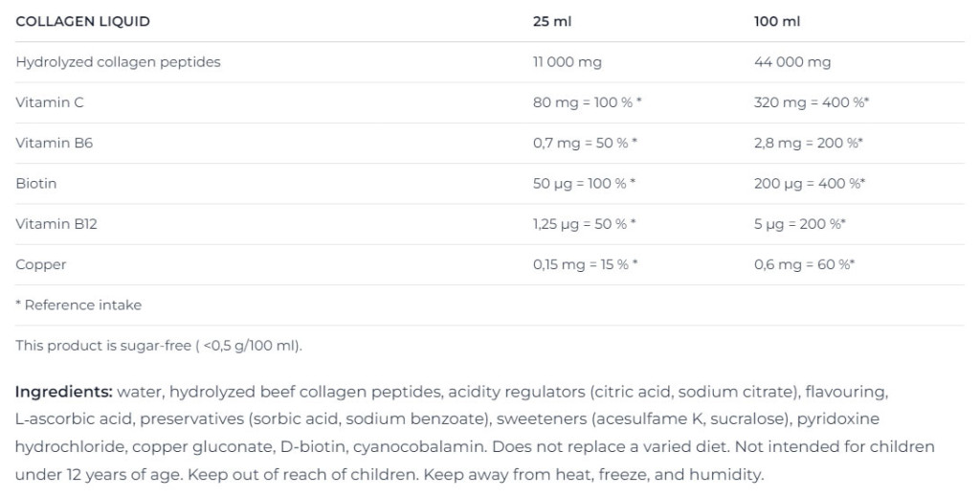Select the 100 ml column header
The height and width of the screenshot is (497, 980).
(x=777, y=21)
